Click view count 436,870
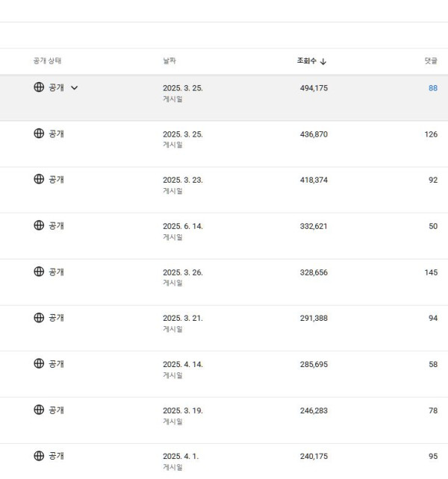This screenshot has height=479, width=448. point(314,134)
